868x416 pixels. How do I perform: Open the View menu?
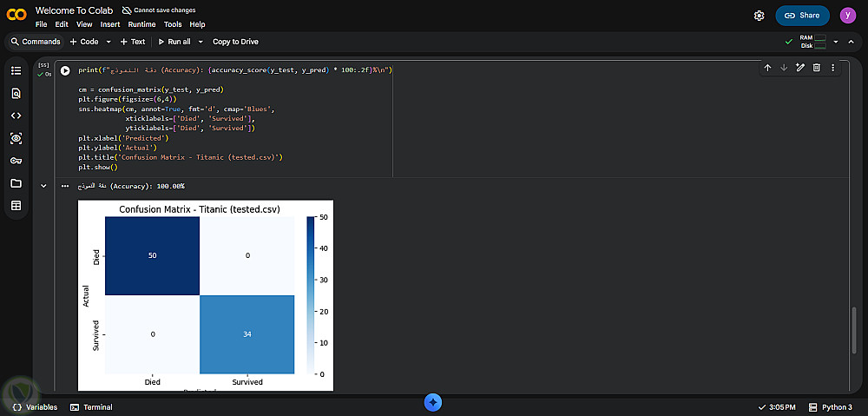84,24
